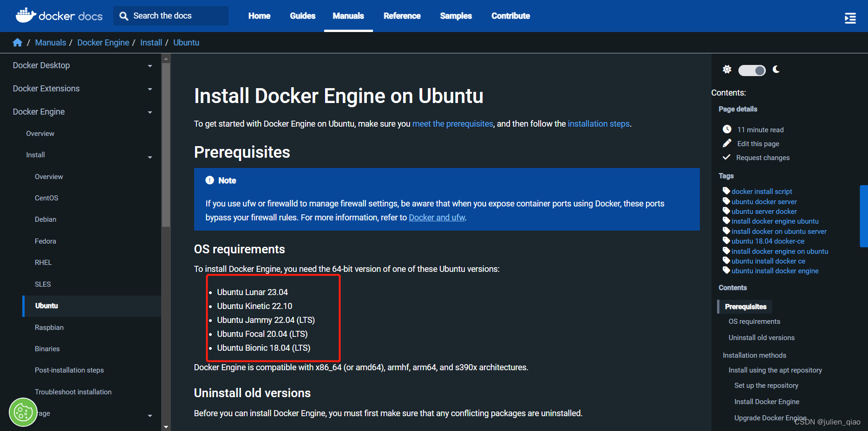Jump to Install using the apt repository
This screenshot has height=431, width=868.
click(x=775, y=370)
